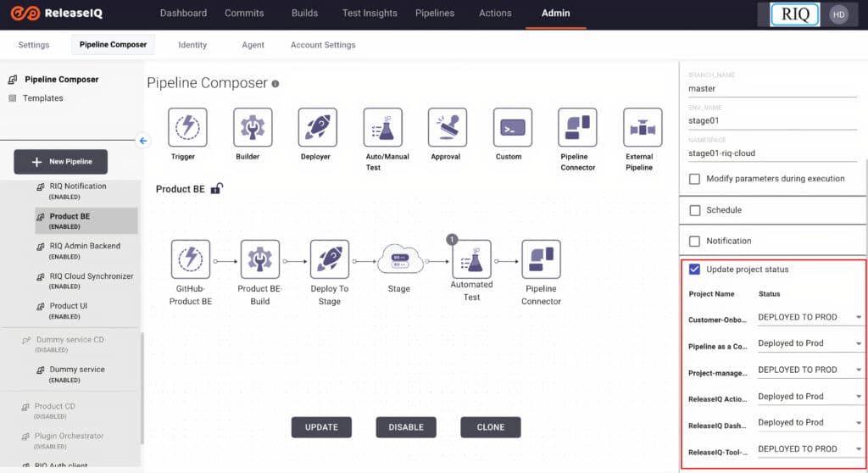This screenshot has height=473, width=868.
Task: Open the GitHub-Product BE trigger node
Action: 191,259
